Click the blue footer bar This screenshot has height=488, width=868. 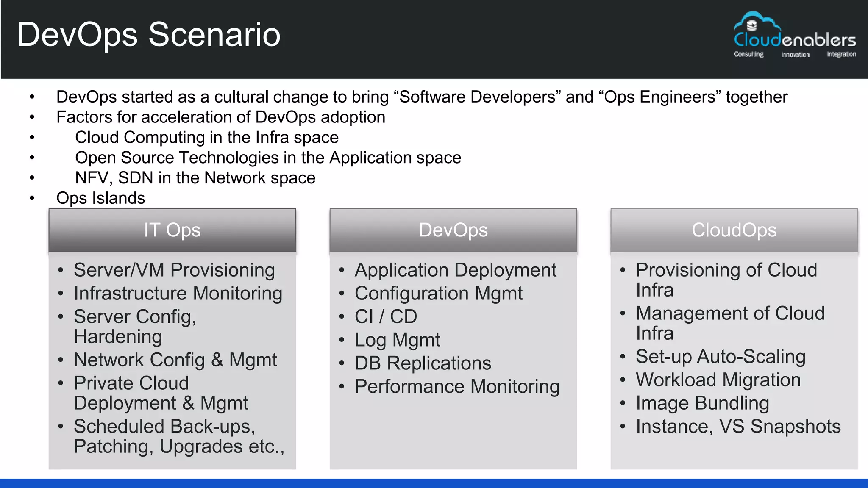point(434,483)
